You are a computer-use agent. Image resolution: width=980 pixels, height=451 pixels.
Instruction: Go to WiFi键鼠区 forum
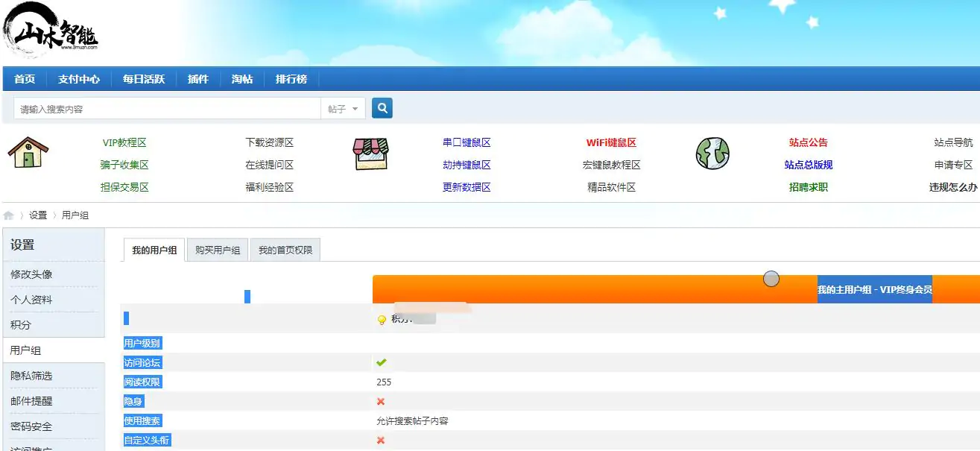point(611,142)
